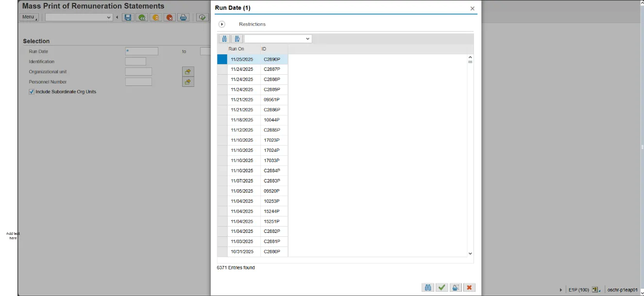Click multiple selection icon for Organizational unit
Image resolution: width=644 pixels, height=296 pixels.
pyautogui.click(x=188, y=72)
